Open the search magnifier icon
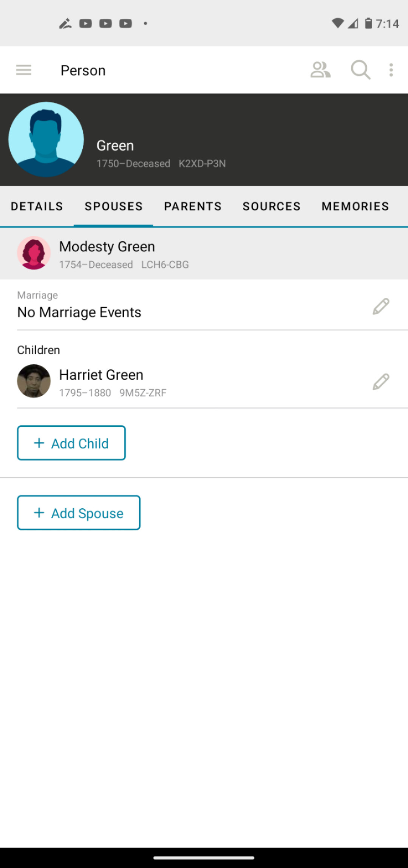 pyautogui.click(x=360, y=70)
